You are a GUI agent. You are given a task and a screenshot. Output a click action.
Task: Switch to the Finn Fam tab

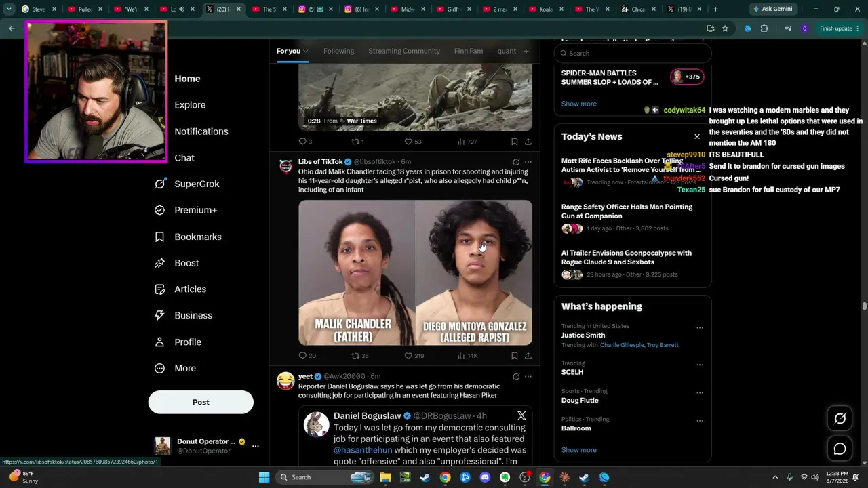pos(469,51)
